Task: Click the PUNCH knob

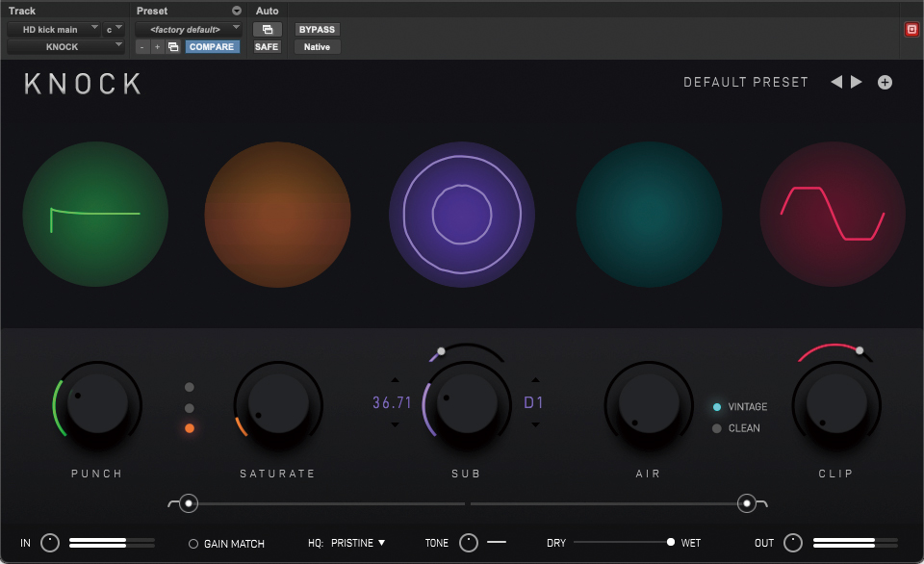Action: click(x=97, y=404)
